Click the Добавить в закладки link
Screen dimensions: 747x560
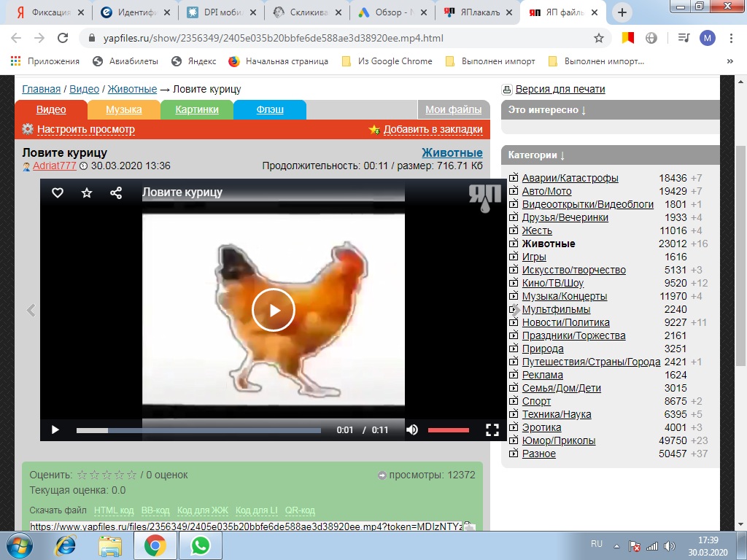(x=433, y=129)
